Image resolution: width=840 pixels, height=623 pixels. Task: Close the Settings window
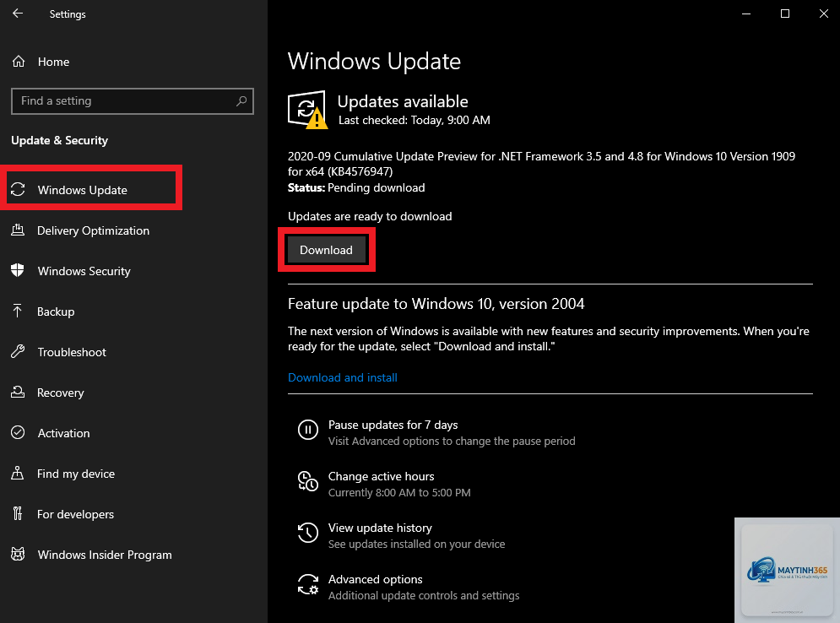click(x=823, y=14)
